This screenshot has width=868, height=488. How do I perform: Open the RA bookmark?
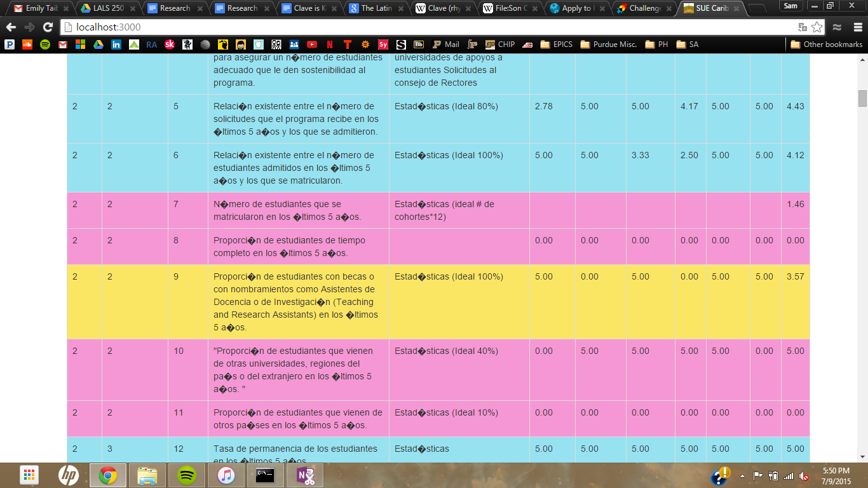click(152, 44)
